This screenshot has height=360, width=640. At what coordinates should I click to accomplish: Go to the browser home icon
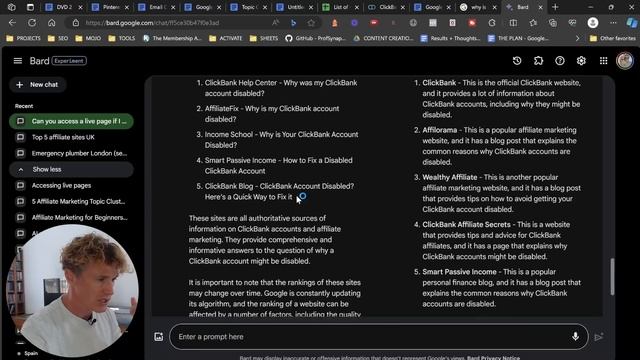point(51,23)
